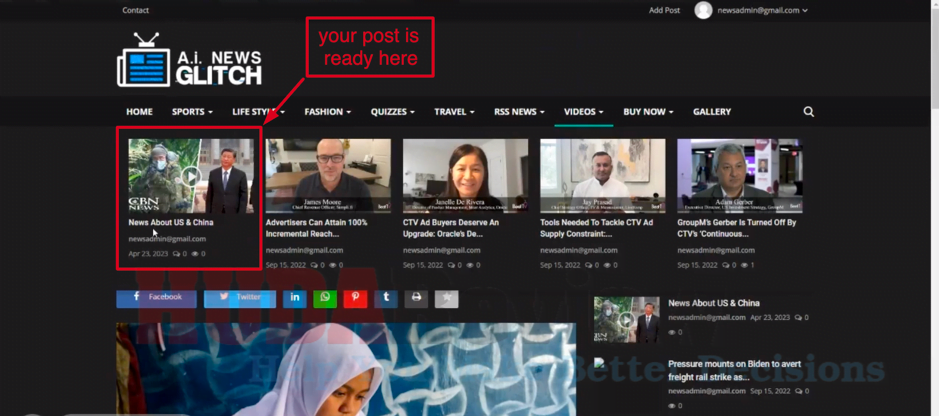Share via Tumblr icon
This screenshot has width=939, height=416.
(386, 299)
